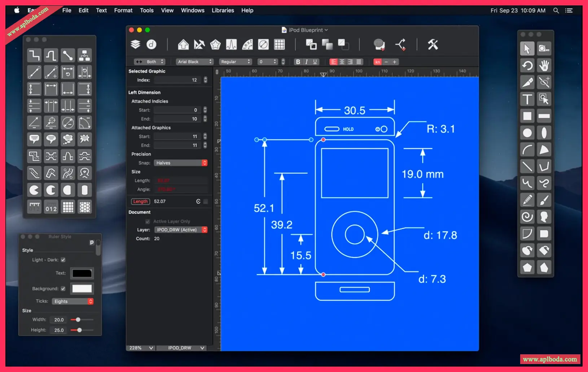Choose the angle dimension tool
This screenshot has height=372, width=588.
tap(34, 123)
